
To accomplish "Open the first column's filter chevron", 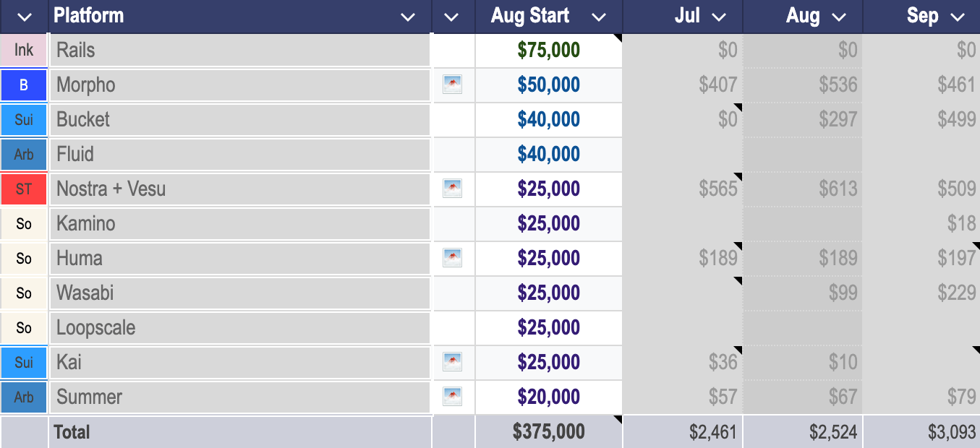I will coord(24,17).
